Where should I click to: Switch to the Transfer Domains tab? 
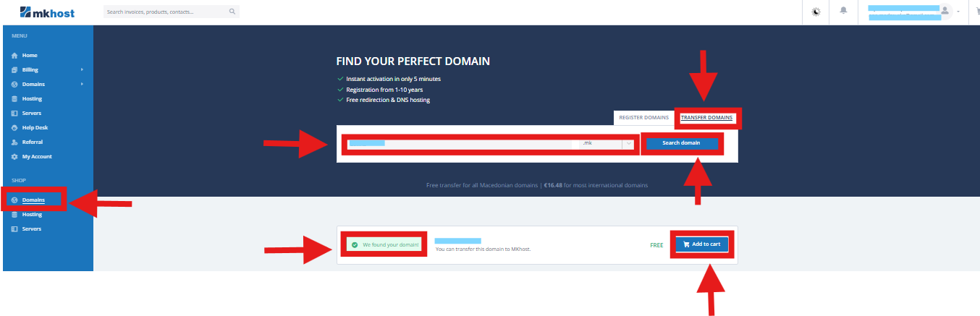pos(706,117)
